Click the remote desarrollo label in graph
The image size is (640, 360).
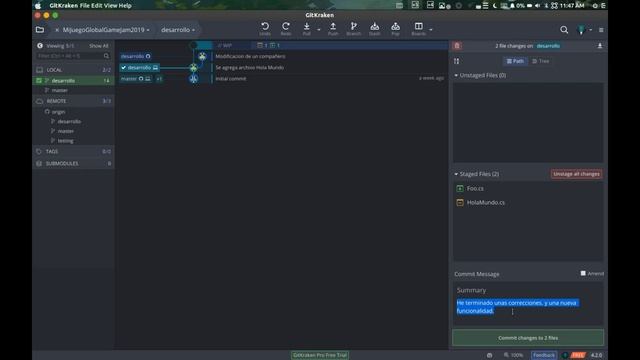coord(136,56)
